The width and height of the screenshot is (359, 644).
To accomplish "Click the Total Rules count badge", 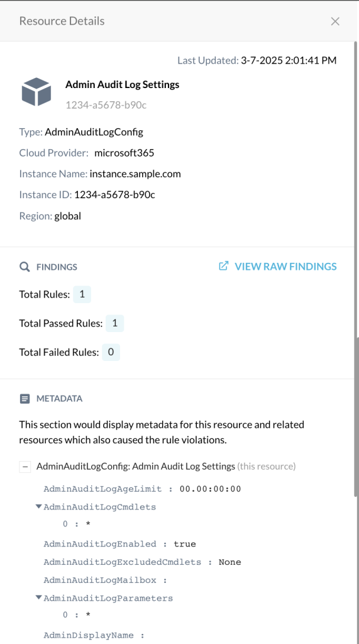I will coord(82,294).
